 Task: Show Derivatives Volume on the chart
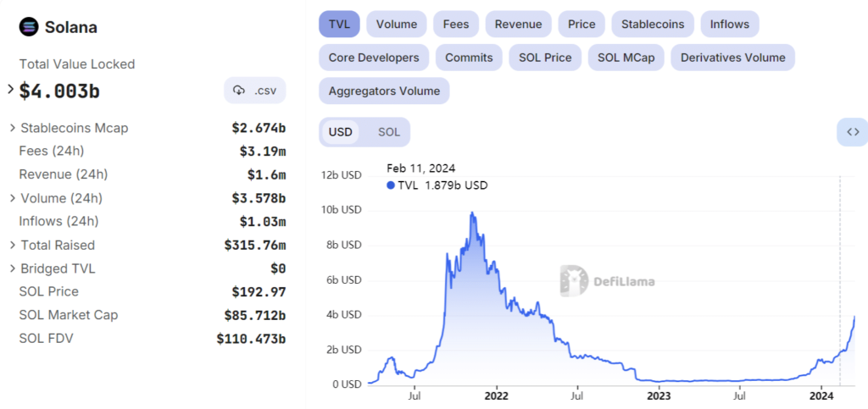pos(732,58)
